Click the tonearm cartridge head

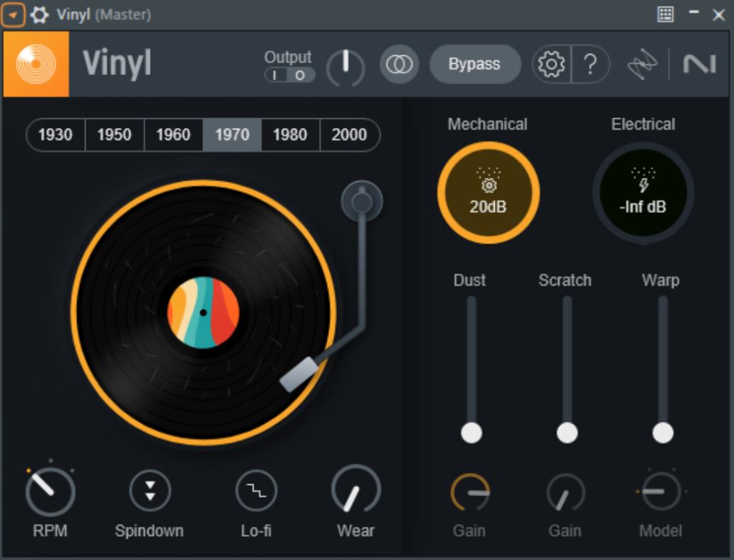[299, 375]
